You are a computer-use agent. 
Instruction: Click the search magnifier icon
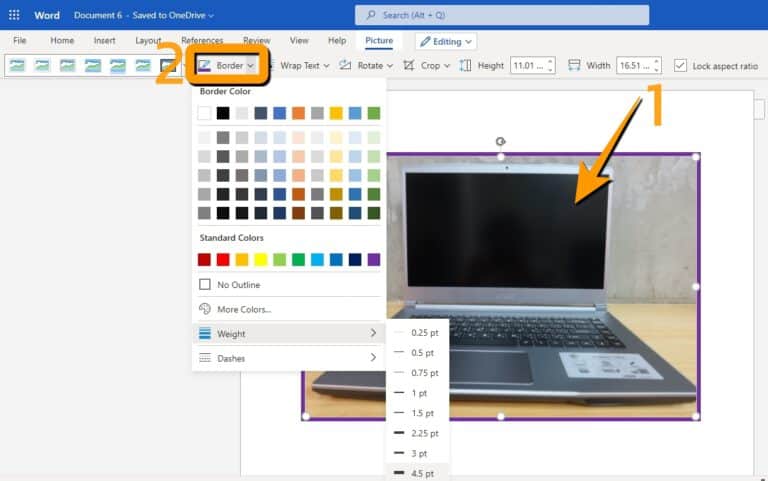click(x=372, y=15)
